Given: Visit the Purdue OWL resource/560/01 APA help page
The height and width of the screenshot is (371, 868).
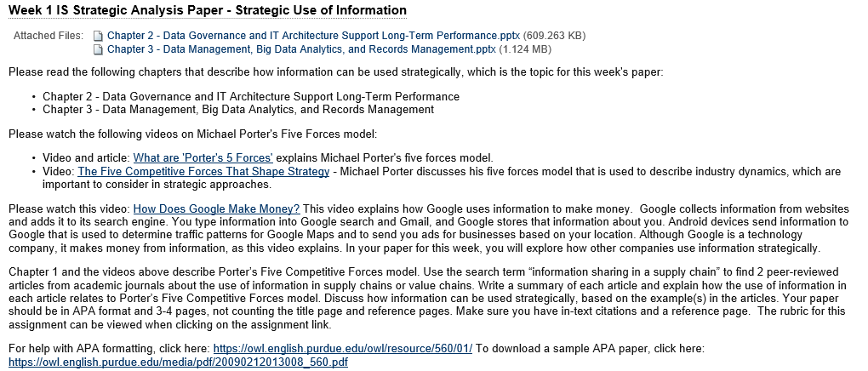Looking at the screenshot, I should [343, 348].
